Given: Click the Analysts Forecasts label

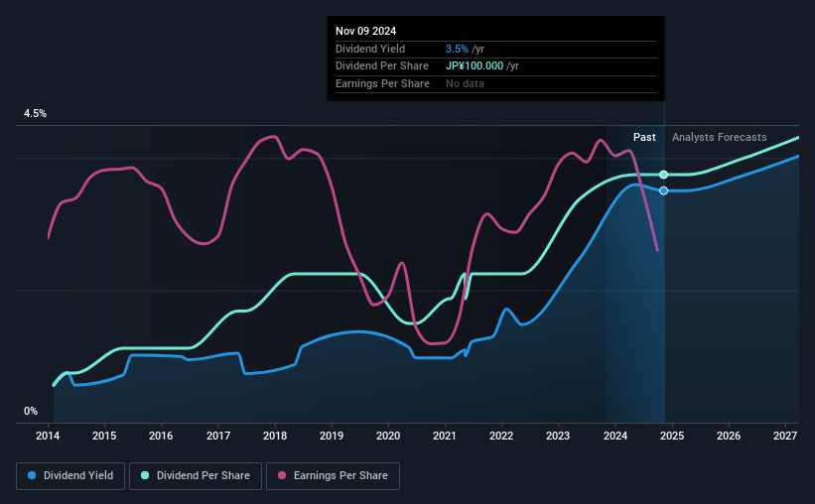Looking at the screenshot, I should [720, 137].
